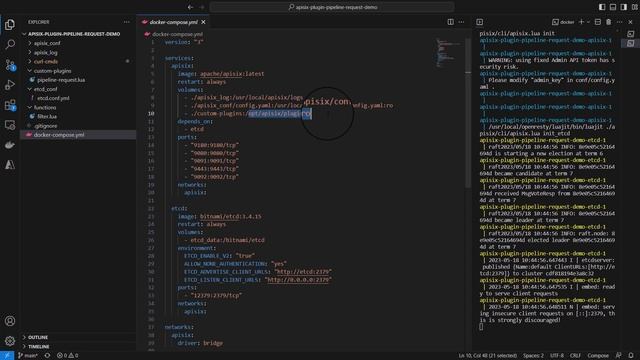The width and height of the screenshot is (640, 360).
Task: Open the Azure view in the activity bar
Action: point(10,164)
